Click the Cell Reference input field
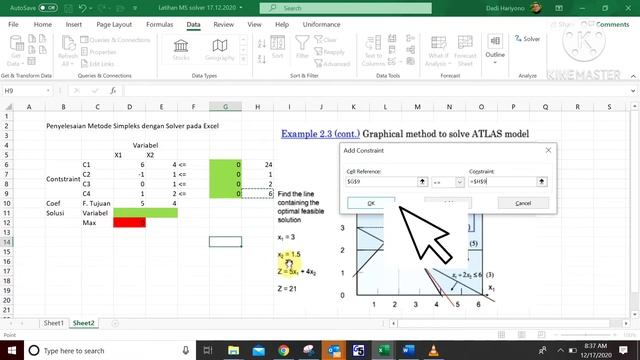The width and height of the screenshot is (640, 360). click(x=381, y=182)
